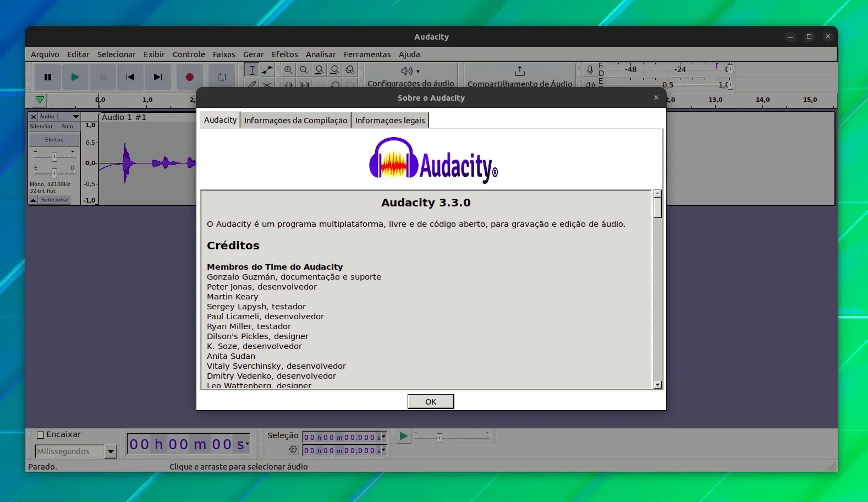This screenshot has width=868, height=502.
Task: Click the green timeline playhead triangle
Action: click(40, 100)
